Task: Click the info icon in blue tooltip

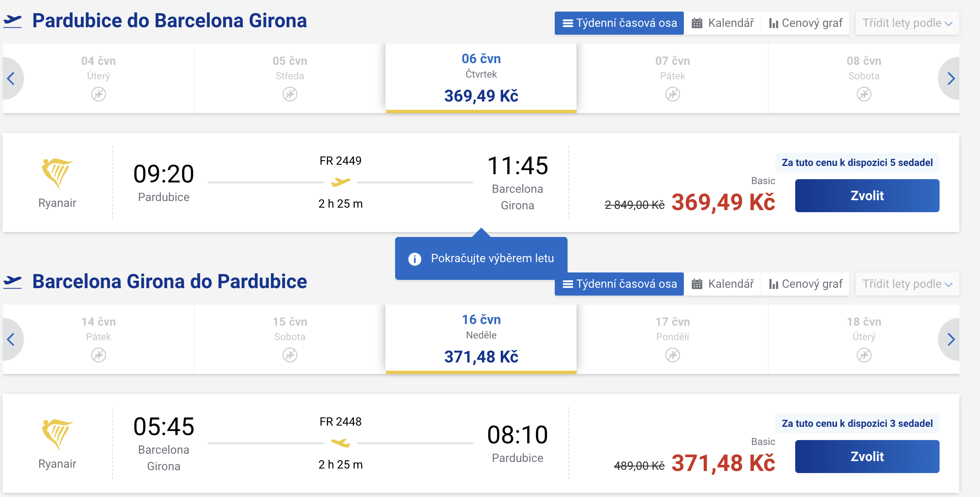Action: pos(415,259)
